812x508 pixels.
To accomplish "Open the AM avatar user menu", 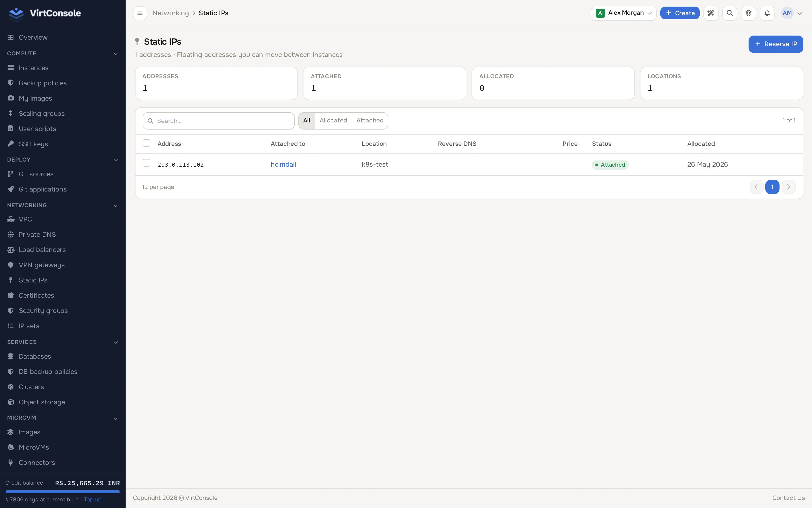I will tap(791, 13).
